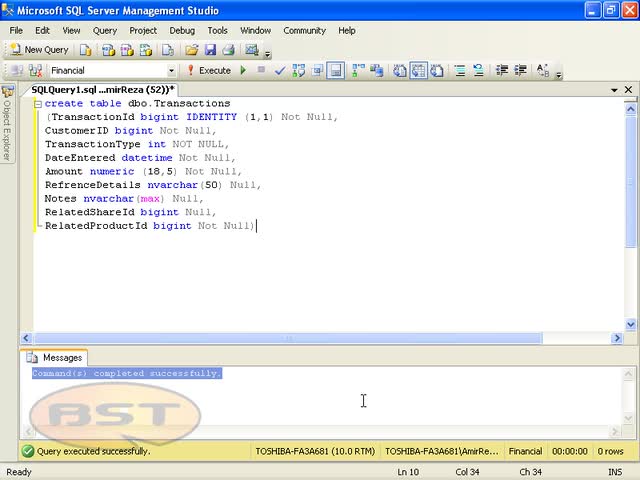Click the Cancel Executing Query stop icon

click(261, 70)
